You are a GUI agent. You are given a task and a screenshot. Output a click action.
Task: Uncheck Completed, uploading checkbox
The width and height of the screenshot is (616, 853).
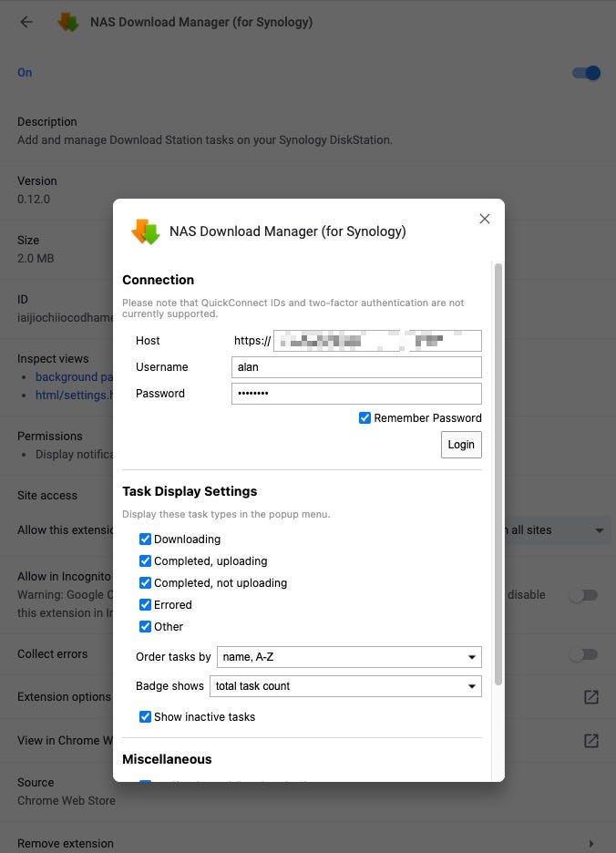(145, 560)
